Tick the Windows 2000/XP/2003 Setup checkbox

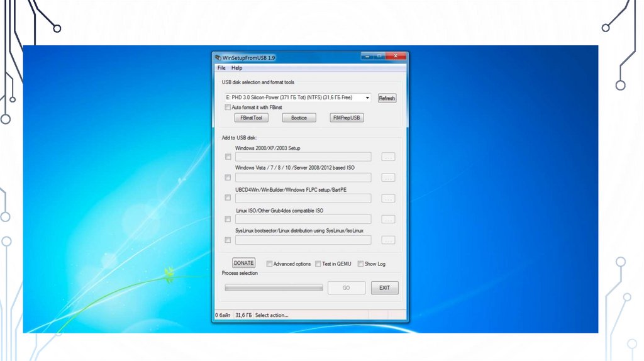point(228,157)
